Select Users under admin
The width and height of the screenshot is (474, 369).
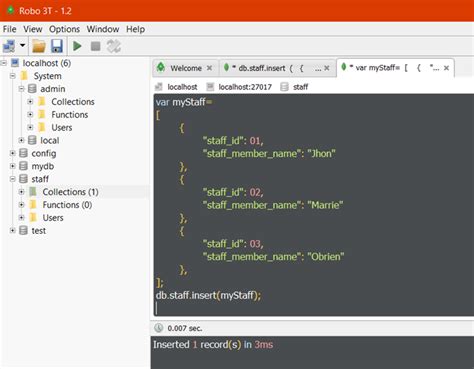[62, 128]
